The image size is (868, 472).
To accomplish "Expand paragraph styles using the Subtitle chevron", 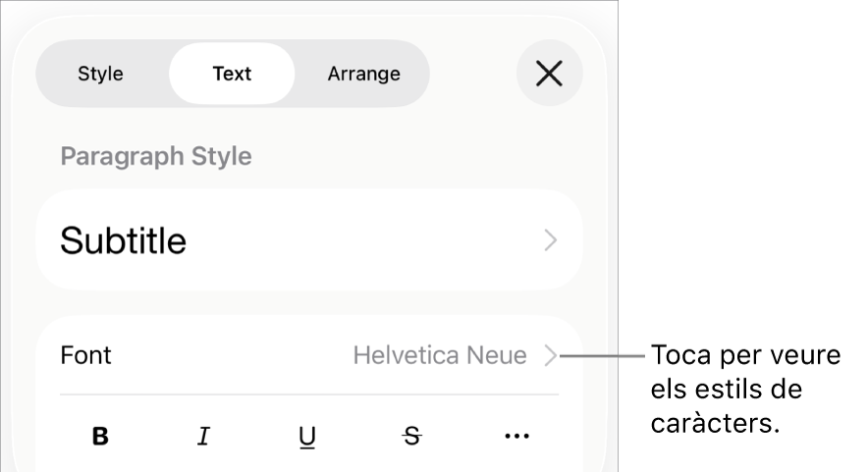I will click(551, 240).
